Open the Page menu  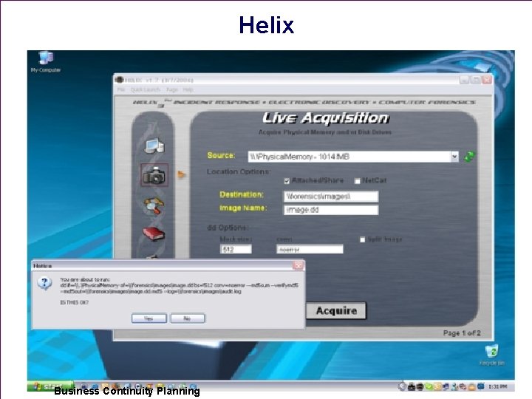(x=172, y=89)
